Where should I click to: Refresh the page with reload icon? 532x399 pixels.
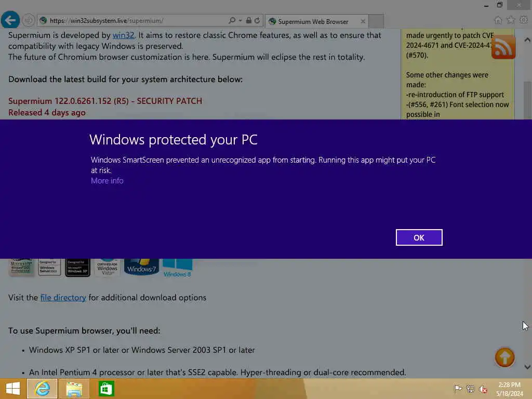(x=257, y=20)
